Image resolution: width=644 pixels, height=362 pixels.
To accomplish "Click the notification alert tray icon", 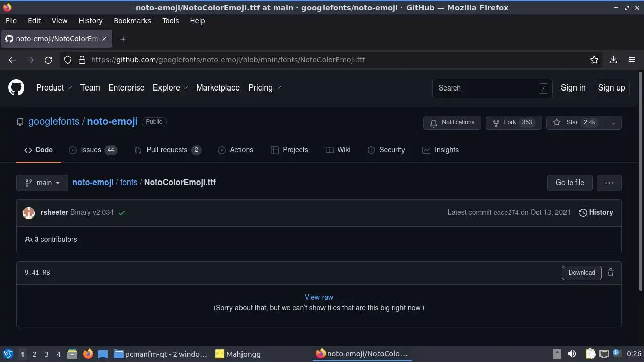I will (x=616, y=354).
